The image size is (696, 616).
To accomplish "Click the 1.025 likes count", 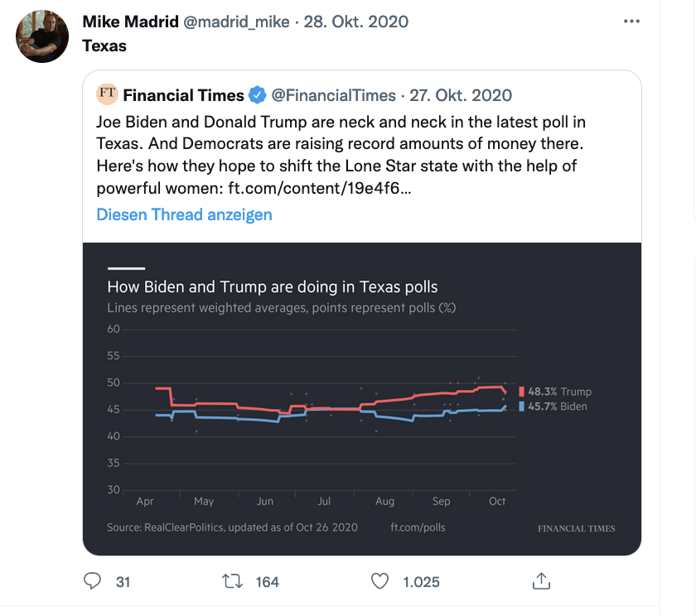I will point(421,582).
